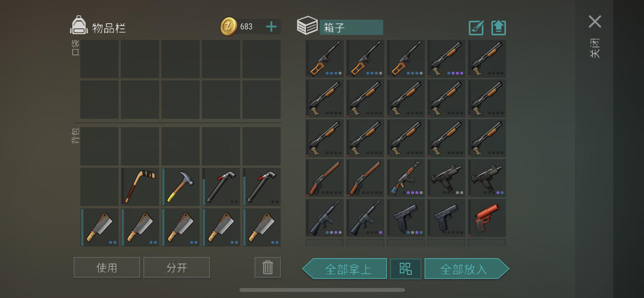Viewport: 644px width, 298px height.
Task: Select the first cleaver in the backpack
Action: (x=99, y=227)
